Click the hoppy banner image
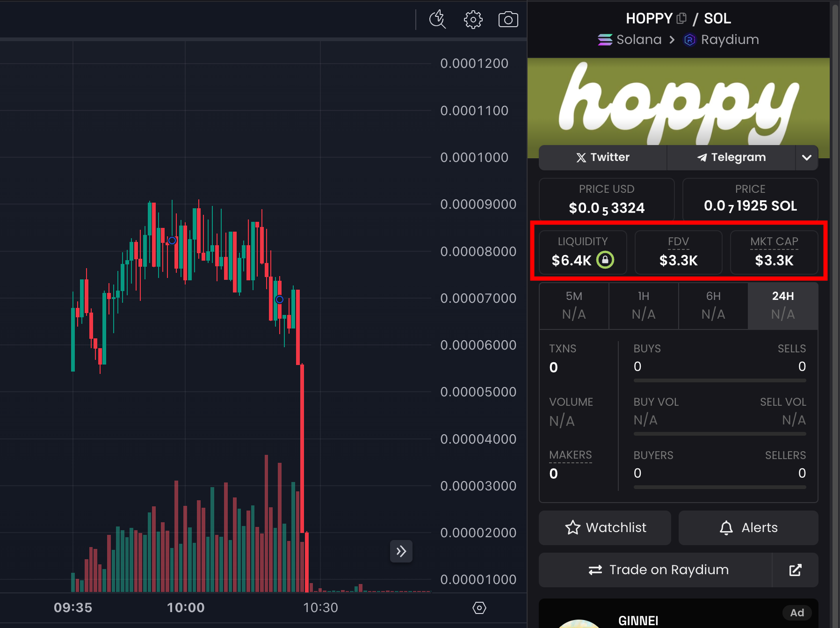 coord(679,102)
